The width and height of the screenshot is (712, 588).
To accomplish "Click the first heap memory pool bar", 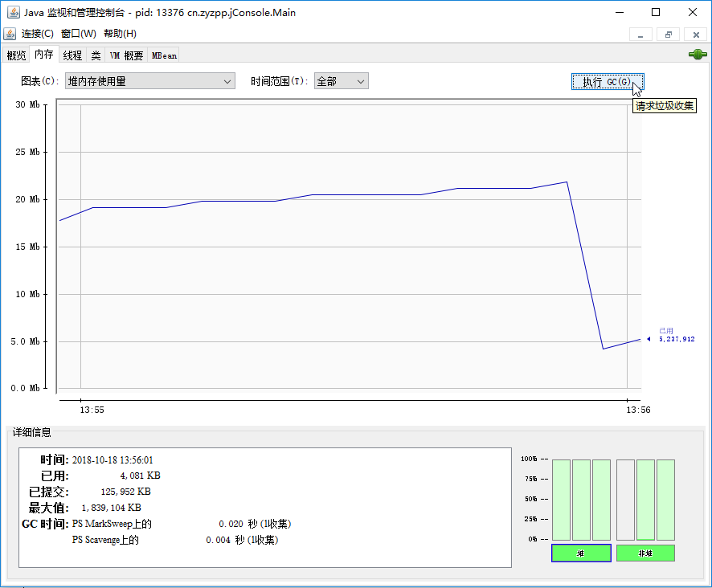I will click(x=561, y=500).
